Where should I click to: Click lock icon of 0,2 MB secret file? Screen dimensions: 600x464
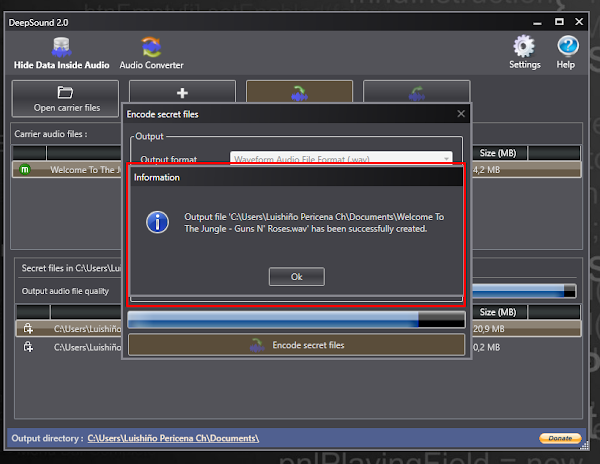click(28, 347)
